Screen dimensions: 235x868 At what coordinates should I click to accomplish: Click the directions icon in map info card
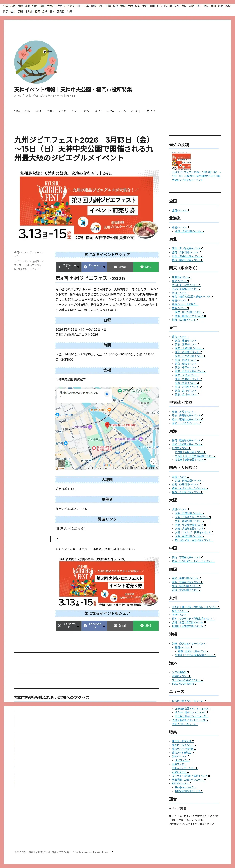[x=107, y=394]
